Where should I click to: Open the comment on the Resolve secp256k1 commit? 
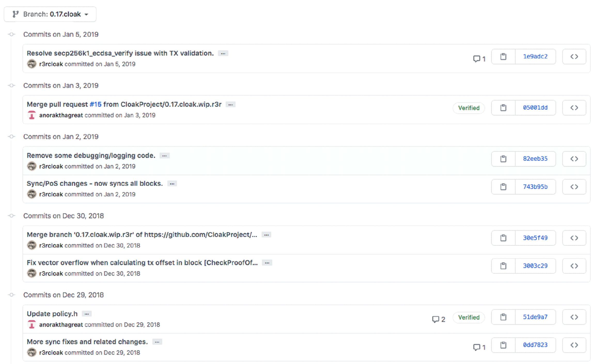(x=479, y=59)
